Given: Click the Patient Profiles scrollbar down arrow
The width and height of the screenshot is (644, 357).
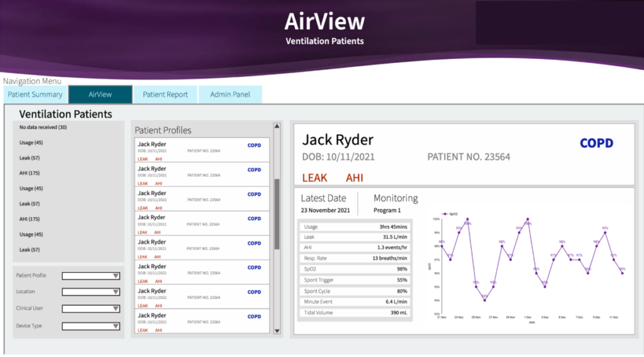Looking at the screenshot, I should (277, 331).
